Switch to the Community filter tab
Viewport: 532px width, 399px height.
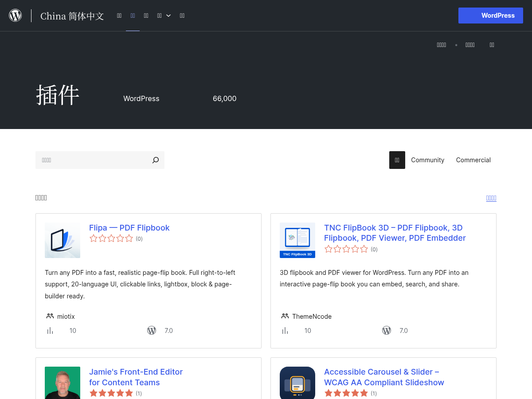click(427, 160)
